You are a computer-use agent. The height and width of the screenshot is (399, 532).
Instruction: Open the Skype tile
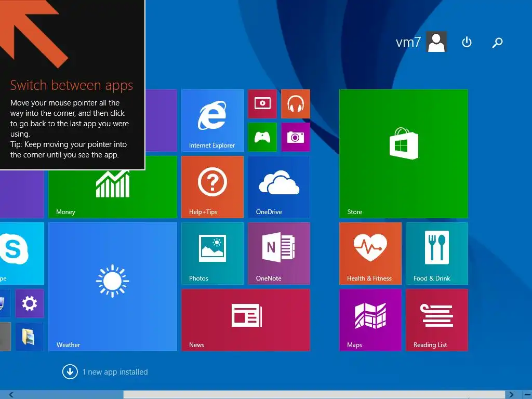pyautogui.click(x=22, y=254)
